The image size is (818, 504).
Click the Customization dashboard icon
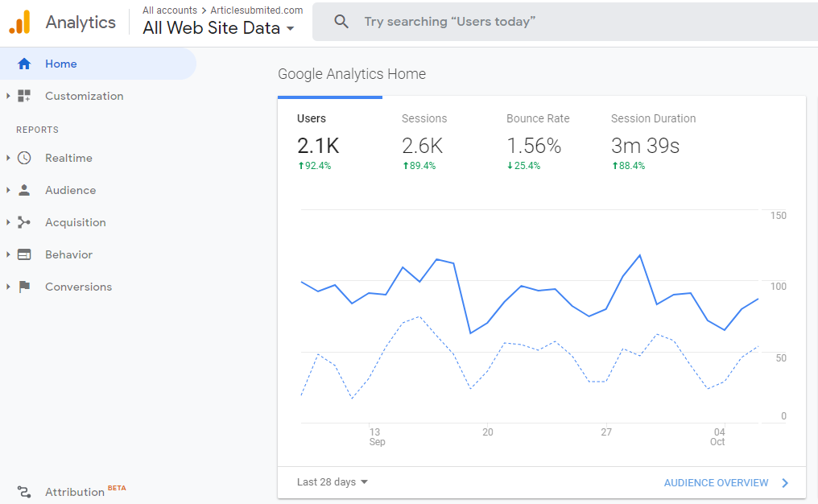(24, 96)
